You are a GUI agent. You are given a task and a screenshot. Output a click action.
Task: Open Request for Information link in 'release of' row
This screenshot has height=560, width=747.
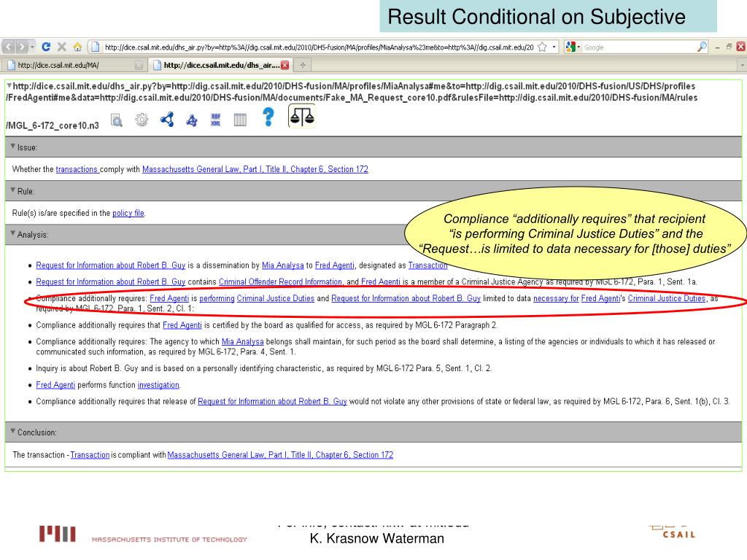[272, 402]
